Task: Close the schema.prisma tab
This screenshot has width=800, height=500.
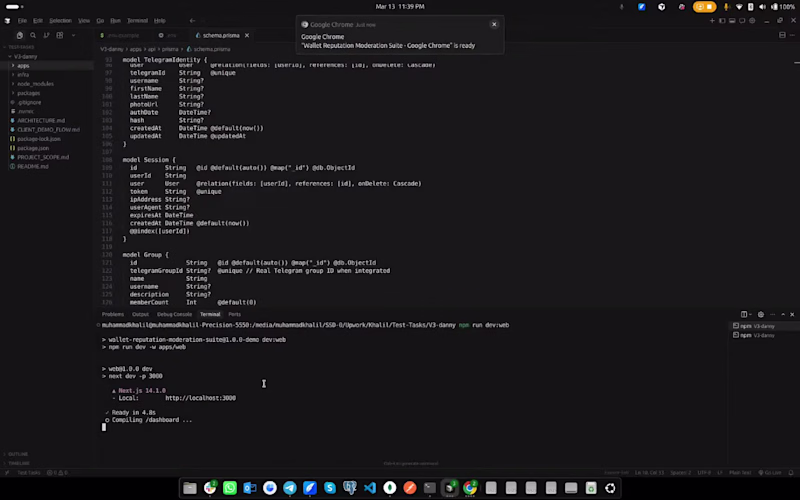Action: [x=247, y=35]
